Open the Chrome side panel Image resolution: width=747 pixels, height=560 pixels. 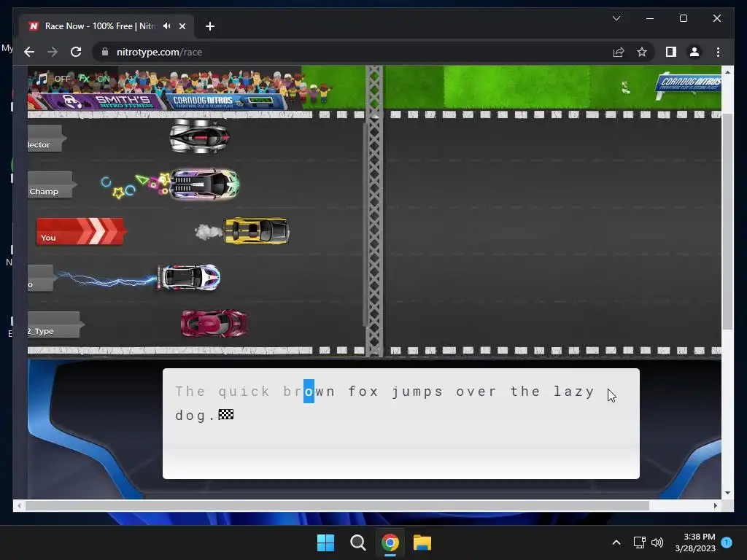coord(671,52)
